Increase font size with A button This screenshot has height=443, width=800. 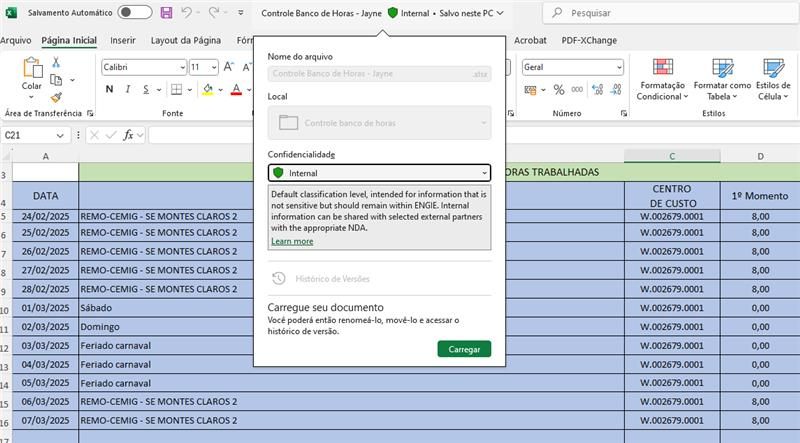click(x=229, y=67)
